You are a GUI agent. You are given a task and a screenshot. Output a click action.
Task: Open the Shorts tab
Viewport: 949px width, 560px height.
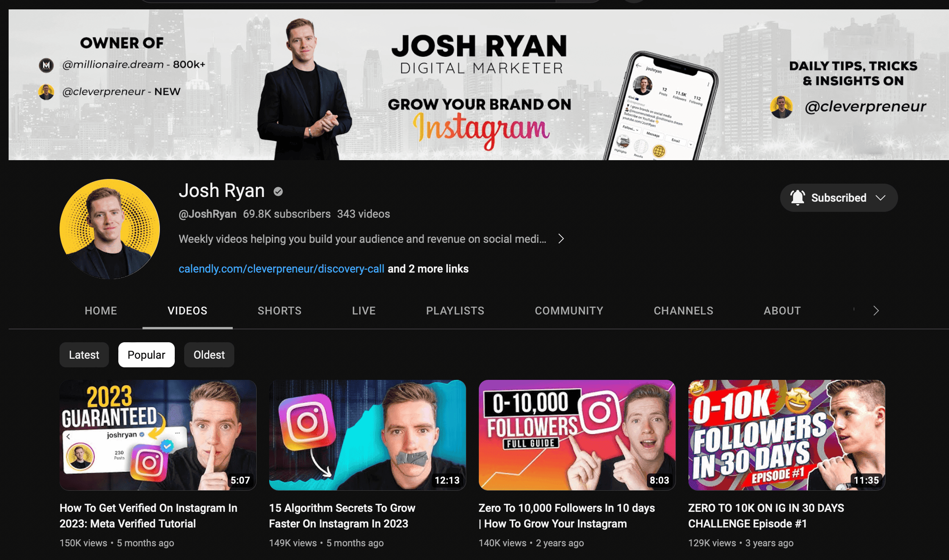coord(280,311)
